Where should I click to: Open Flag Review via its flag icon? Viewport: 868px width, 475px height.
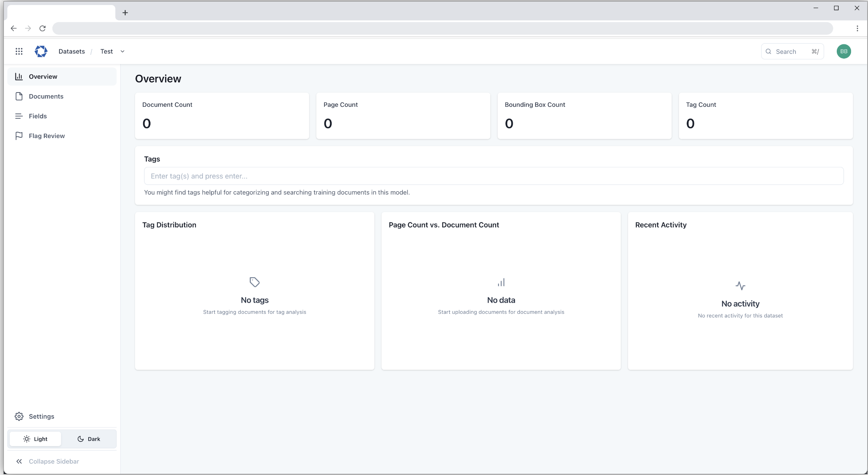(19, 136)
